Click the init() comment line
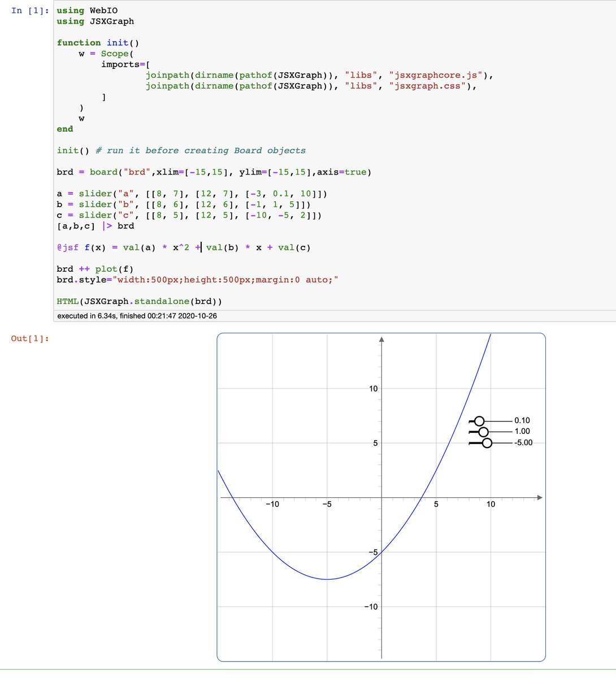616x678 pixels. [181, 150]
